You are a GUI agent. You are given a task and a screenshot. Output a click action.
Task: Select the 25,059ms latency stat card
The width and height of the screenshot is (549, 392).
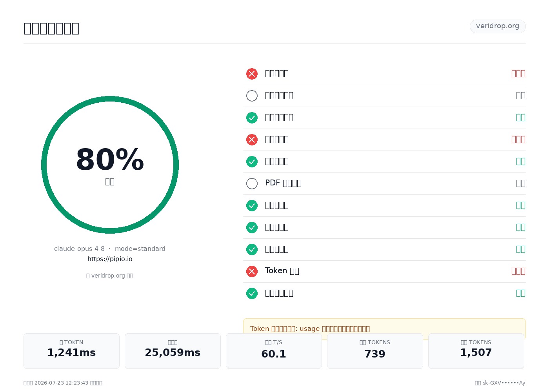[x=173, y=351]
